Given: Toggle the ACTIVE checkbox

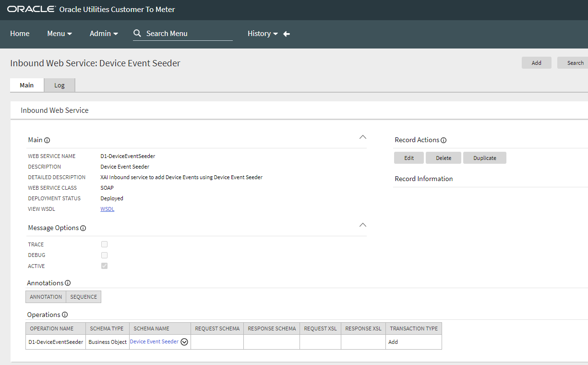Looking at the screenshot, I should coord(104,266).
